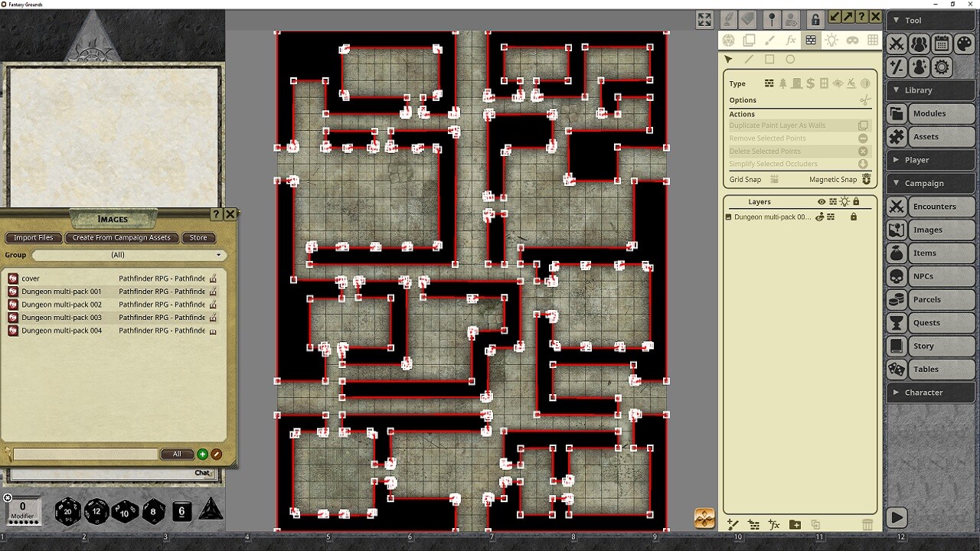
Task: Collapse the Campaign sidebar section
Action: tap(930, 183)
